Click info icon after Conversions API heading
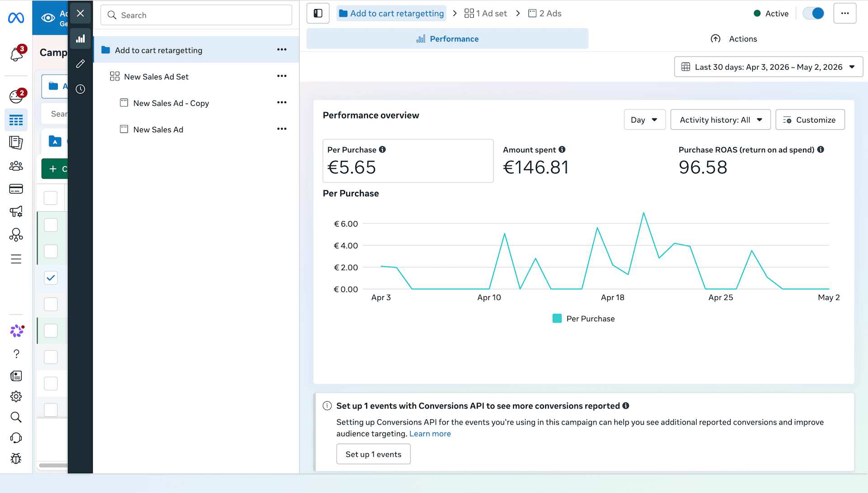The width and height of the screenshot is (868, 493). (x=626, y=406)
